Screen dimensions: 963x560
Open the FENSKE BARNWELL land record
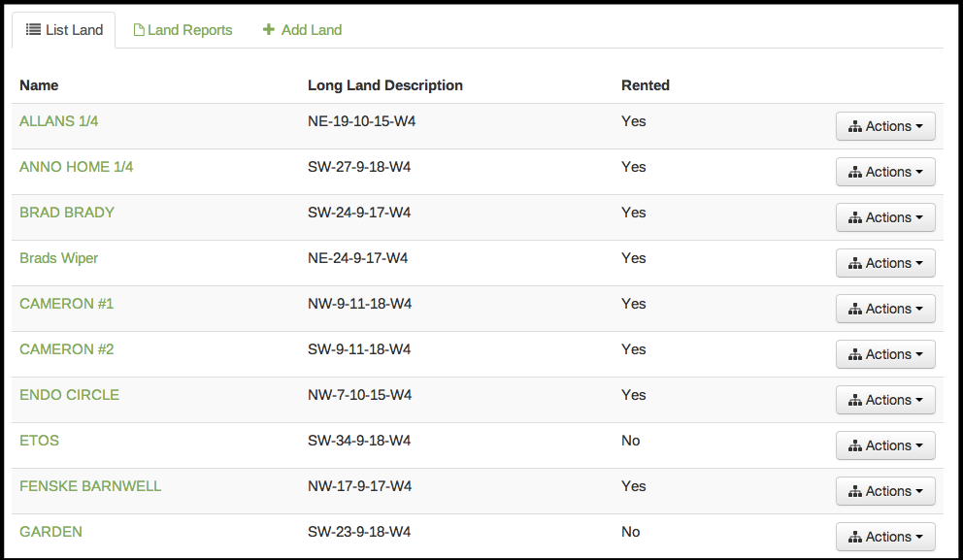click(90, 486)
